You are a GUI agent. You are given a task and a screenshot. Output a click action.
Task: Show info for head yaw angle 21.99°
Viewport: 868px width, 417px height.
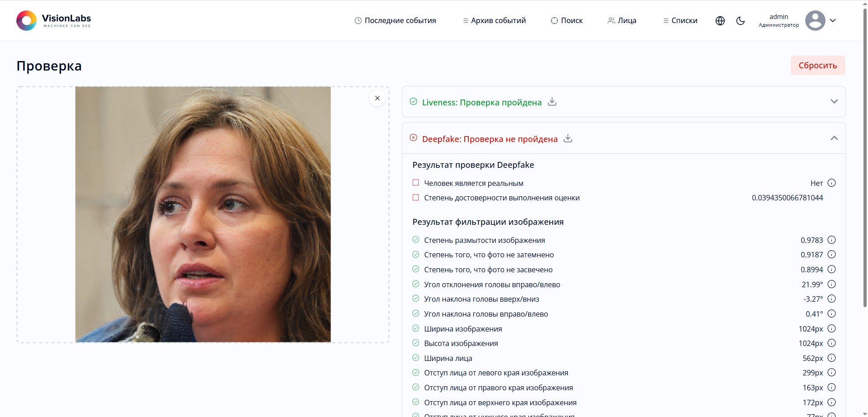click(831, 284)
